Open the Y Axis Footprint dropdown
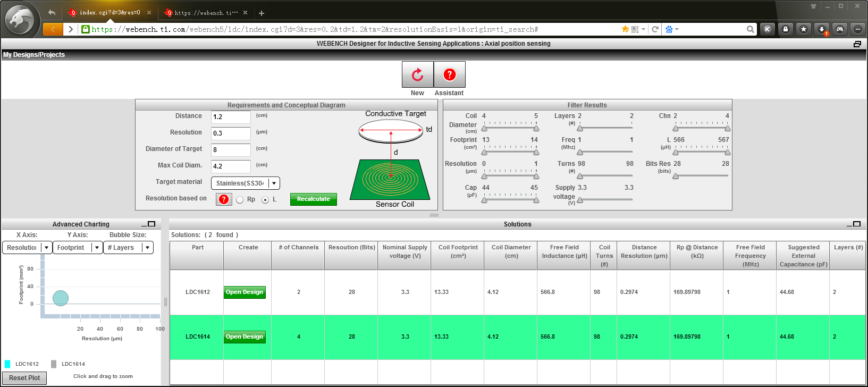The height and width of the screenshot is (387, 868). tap(77, 248)
